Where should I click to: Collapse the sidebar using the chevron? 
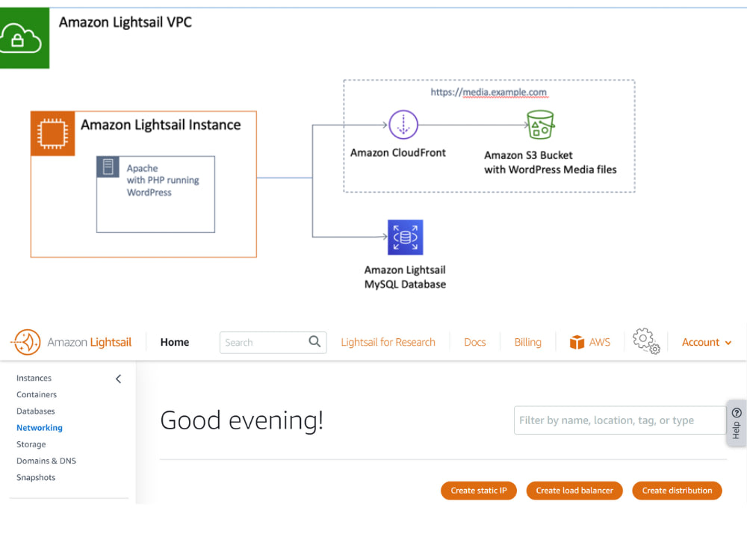(x=118, y=379)
